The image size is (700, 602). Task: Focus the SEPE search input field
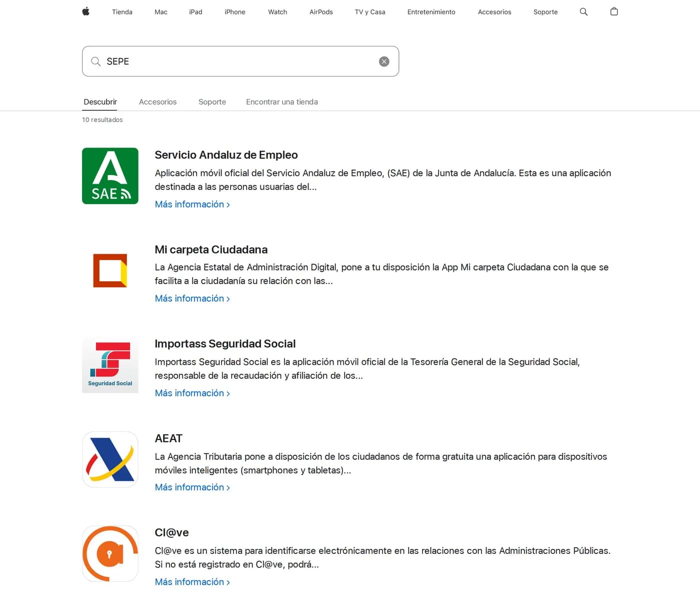(240, 62)
